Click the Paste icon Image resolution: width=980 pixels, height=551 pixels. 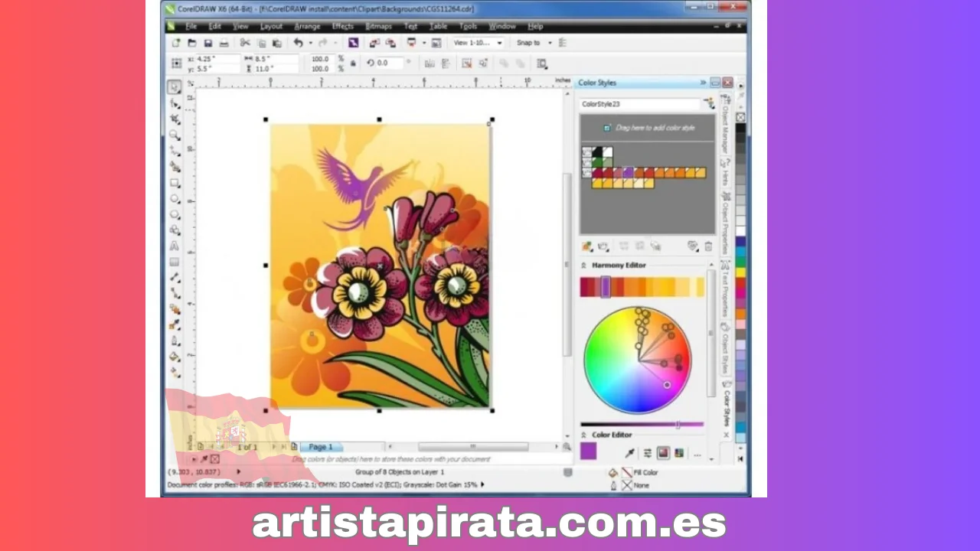(277, 43)
